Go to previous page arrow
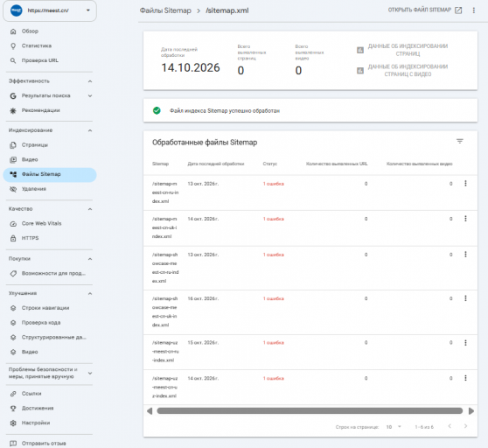Viewport: 488px width, 448px height. 450,426
